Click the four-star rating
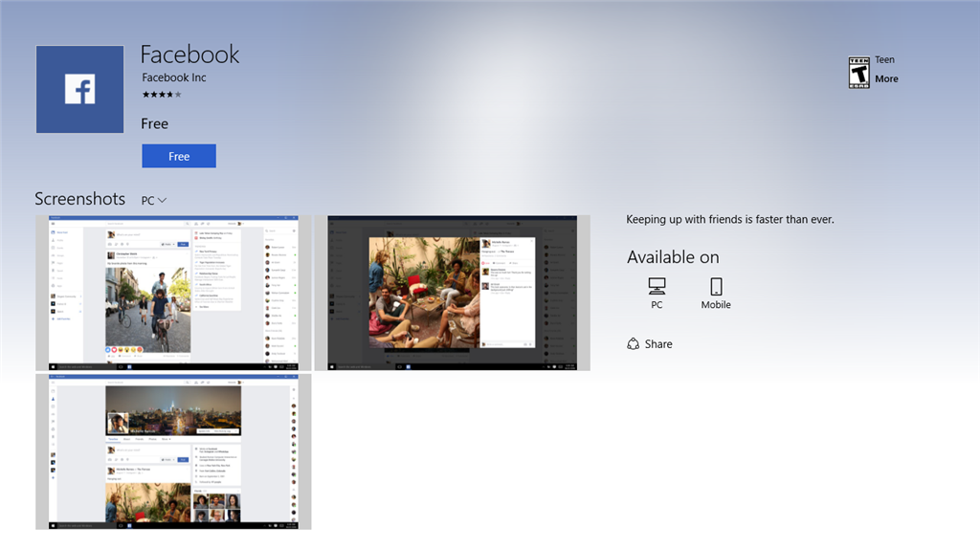This screenshot has width=980, height=548. [161, 95]
